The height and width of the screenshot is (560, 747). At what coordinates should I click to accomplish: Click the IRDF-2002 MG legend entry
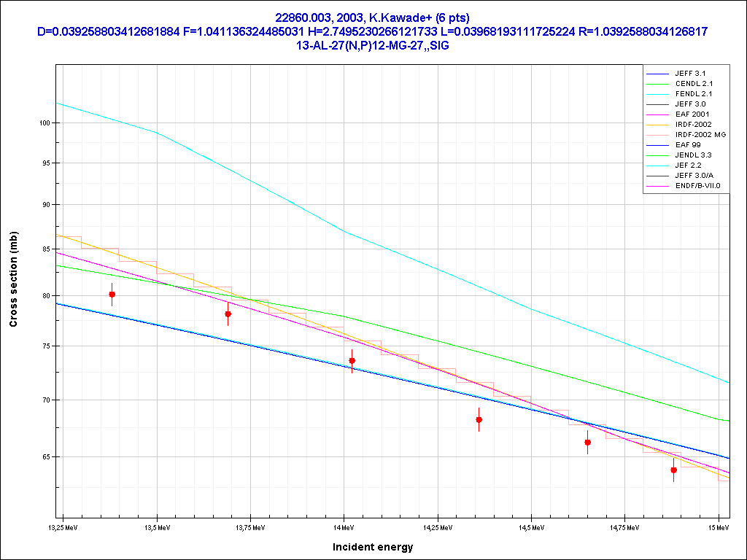tap(700, 135)
